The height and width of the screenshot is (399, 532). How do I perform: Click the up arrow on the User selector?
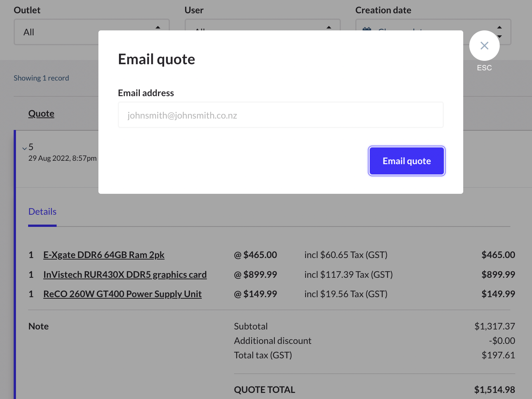coord(328,27)
